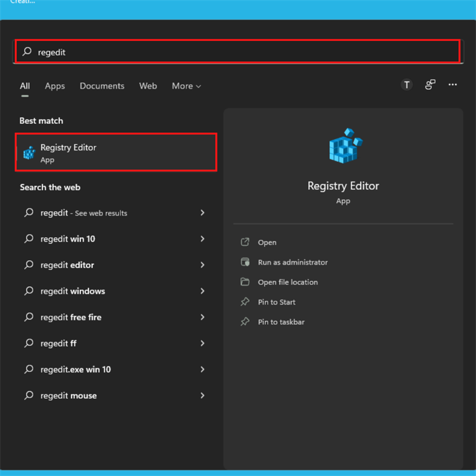This screenshot has width=476, height=476.
Task: Click the magnifier icon in search box
Action: pos(27,51)
